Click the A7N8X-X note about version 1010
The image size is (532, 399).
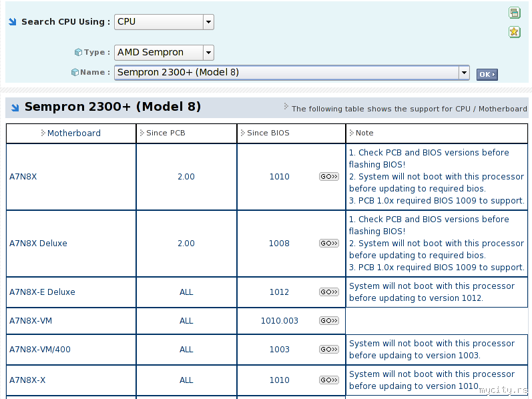pyautogui.click(x=432, y=380)
